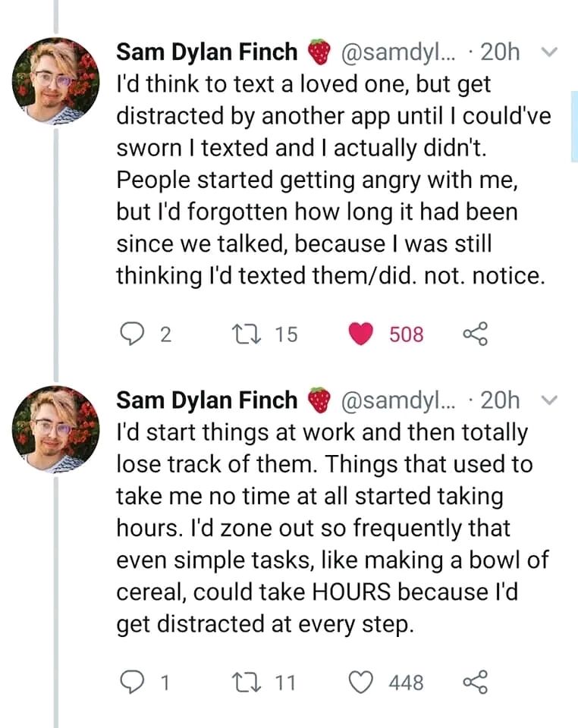Screen dimensions: 578x728
Task: Share the tweet about bowl of cereal
Action: click(x=476, y=682)
